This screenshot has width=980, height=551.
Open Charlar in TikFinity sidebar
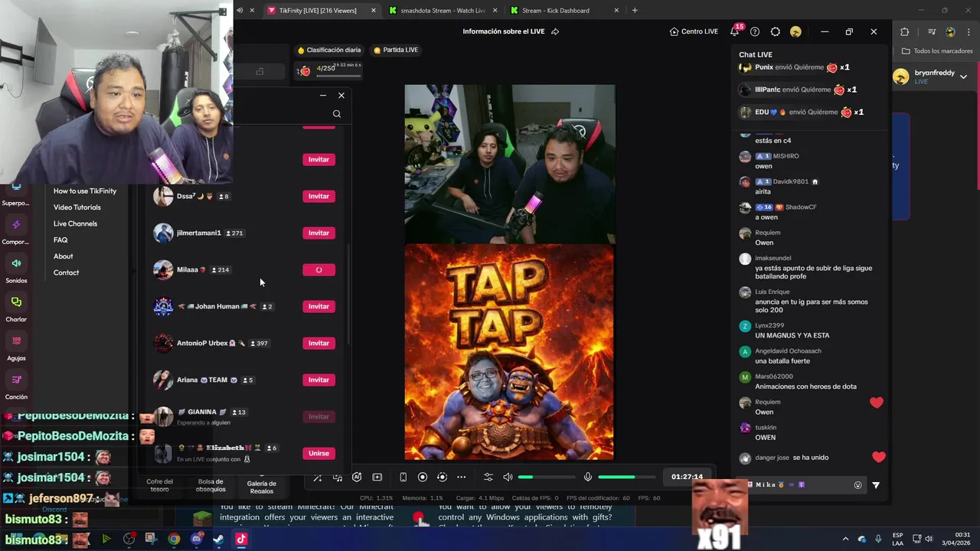[16, 308]
